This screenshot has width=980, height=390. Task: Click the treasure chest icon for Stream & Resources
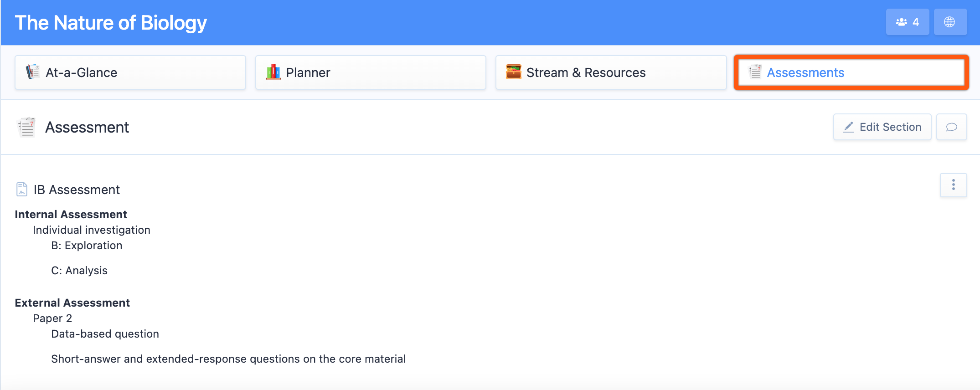[513, 72]
